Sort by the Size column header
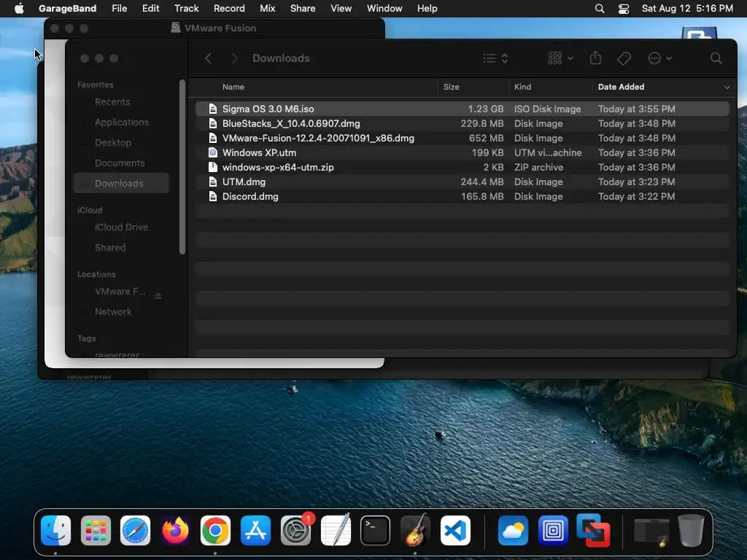 tap(451, 87)
